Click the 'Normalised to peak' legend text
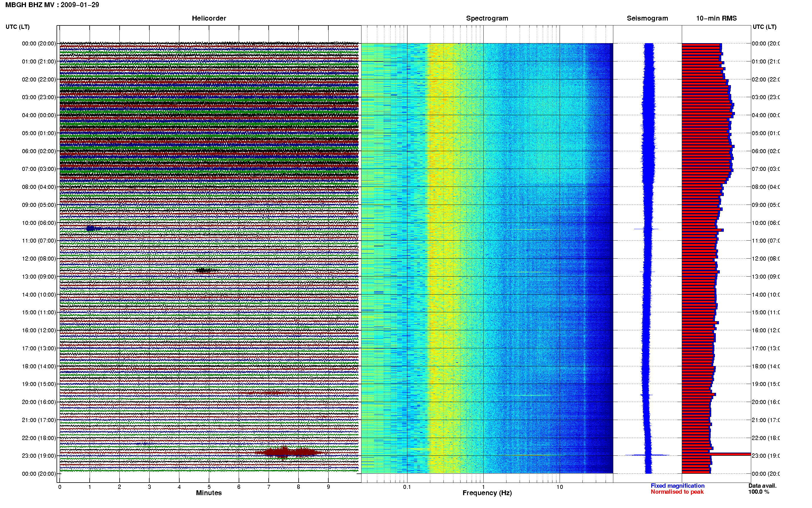This screenshot has width=812, height=508. [x=677, y=492]
